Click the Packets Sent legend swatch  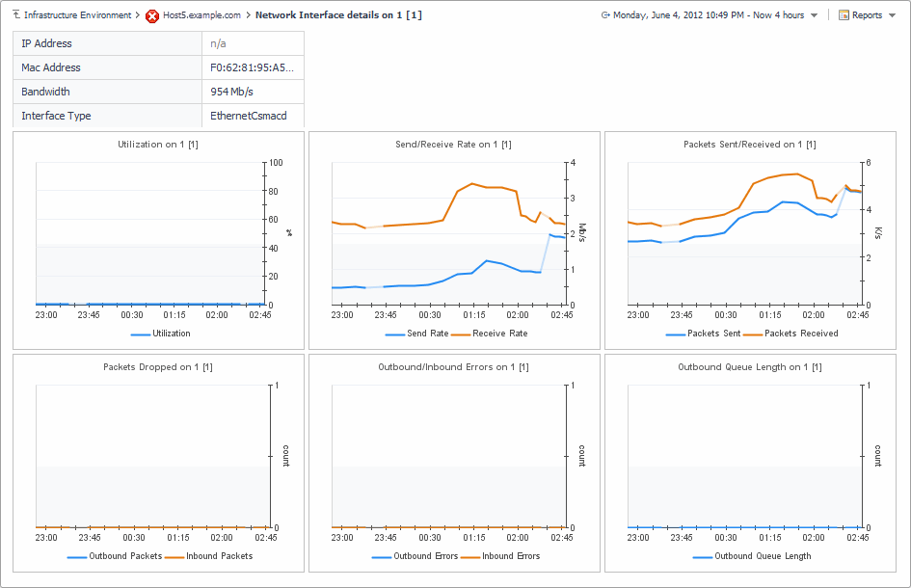click(x=676, y=334)
